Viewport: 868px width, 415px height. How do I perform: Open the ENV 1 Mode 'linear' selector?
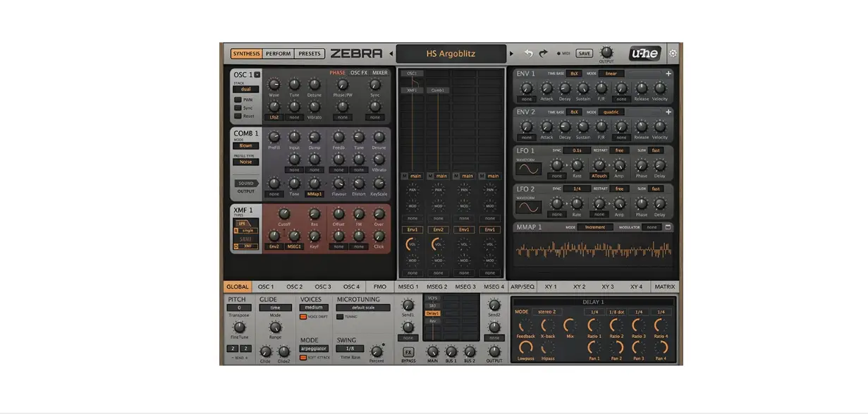611,73
